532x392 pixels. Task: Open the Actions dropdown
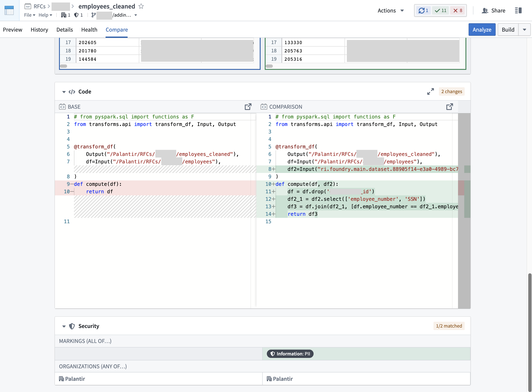[391, 10]
